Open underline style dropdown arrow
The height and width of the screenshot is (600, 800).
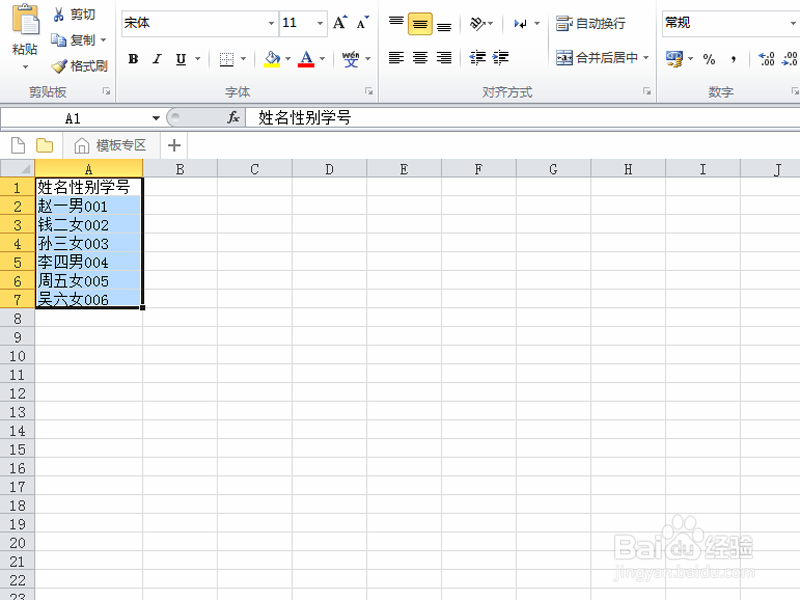(x=197, y=59)
